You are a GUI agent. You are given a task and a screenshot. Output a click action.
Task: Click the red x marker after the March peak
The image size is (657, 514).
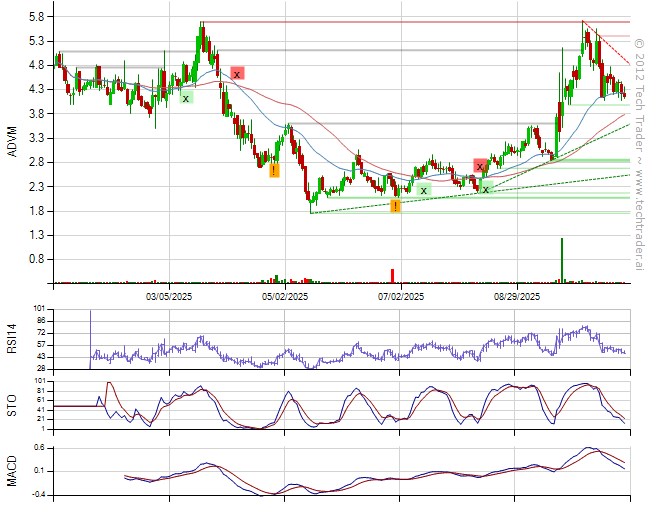point(237,73)
